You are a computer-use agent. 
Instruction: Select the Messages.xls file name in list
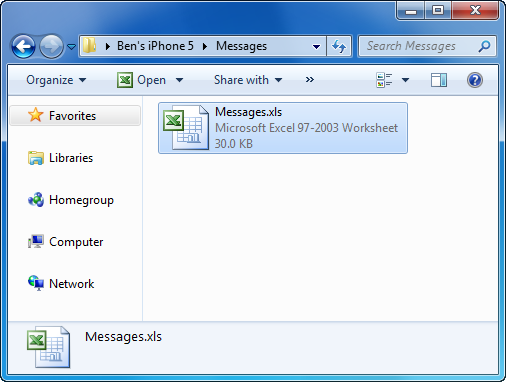coord(248,112)
